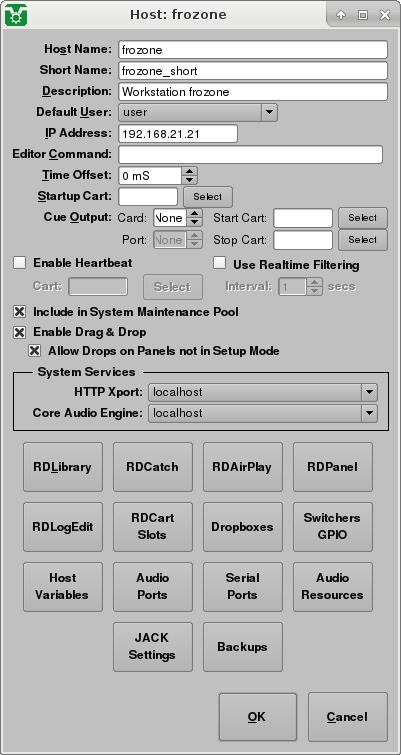Click the Switchers GPIO button
The image size is (401, 755).
pyautogui.click(x=333, y=527)
